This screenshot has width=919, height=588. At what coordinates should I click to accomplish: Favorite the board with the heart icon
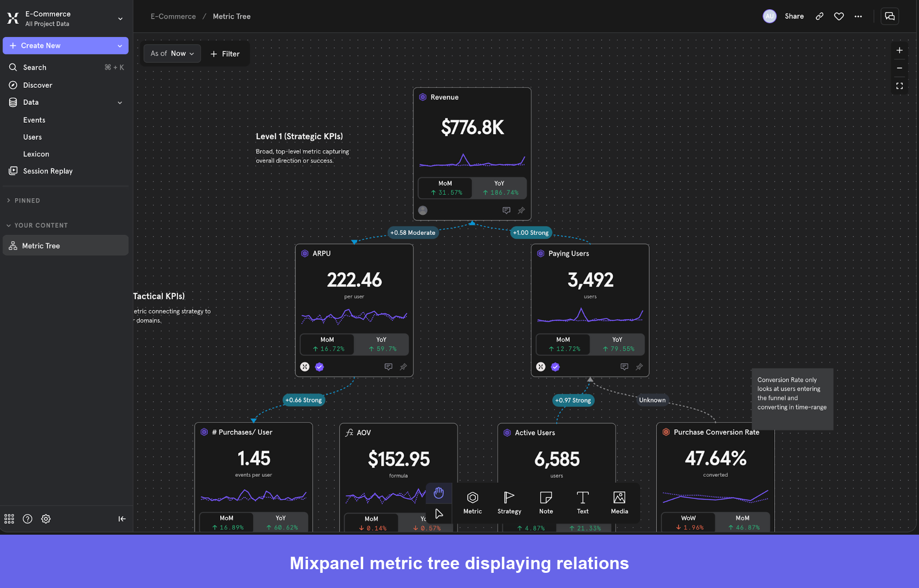click(x=839, y=16)
